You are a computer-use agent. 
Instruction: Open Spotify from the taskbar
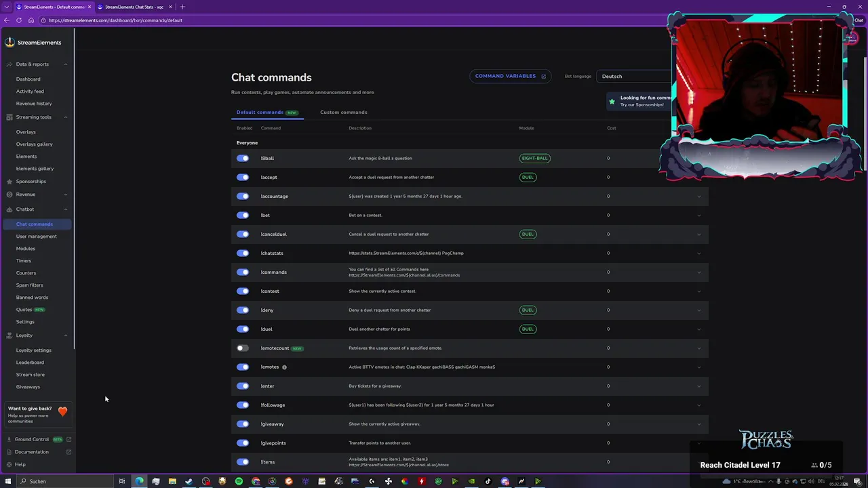(x=239, y=481)
